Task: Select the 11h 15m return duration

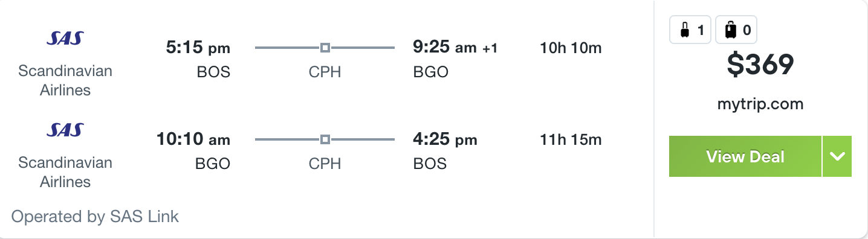Action: (571, 140)
